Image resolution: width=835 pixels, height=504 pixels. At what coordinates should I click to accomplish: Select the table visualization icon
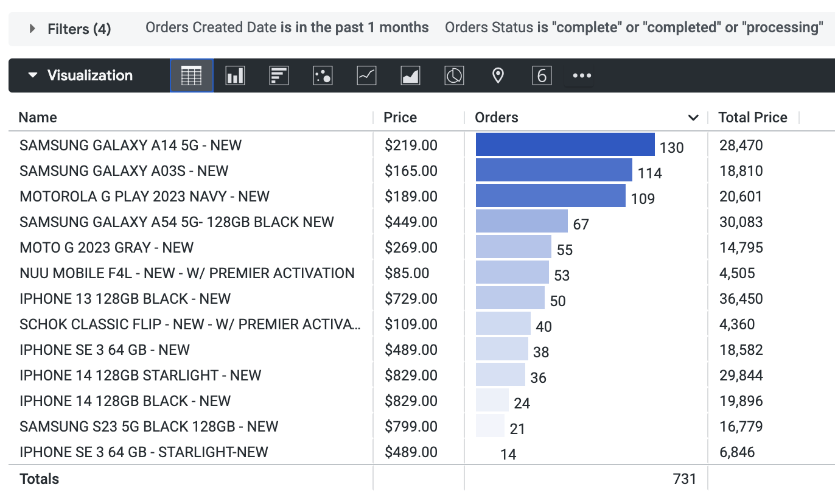pyautogui.click(x=192, y=76)
